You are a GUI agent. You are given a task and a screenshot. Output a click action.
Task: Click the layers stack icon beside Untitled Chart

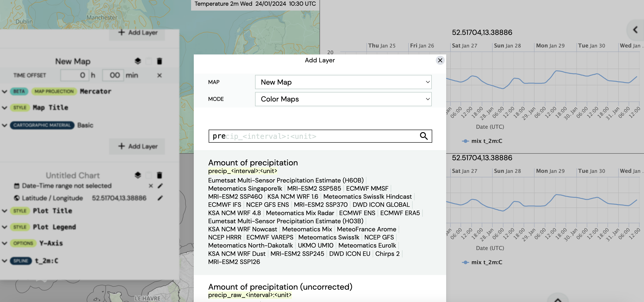tap(138, 175)
